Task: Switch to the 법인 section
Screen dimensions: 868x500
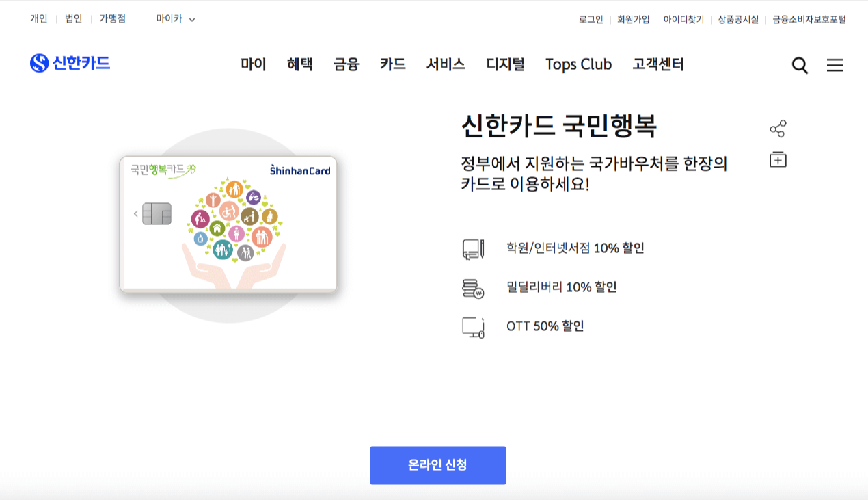Action: (74, 18)
